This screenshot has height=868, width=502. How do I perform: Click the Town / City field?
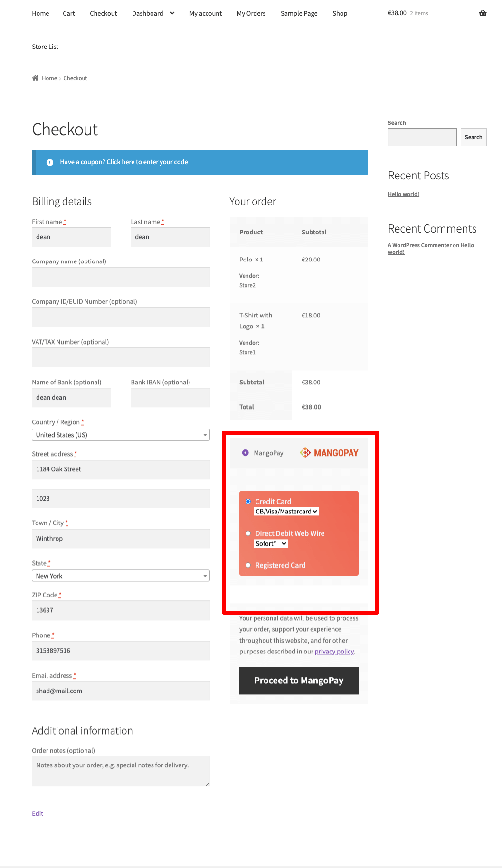[121, 539]
